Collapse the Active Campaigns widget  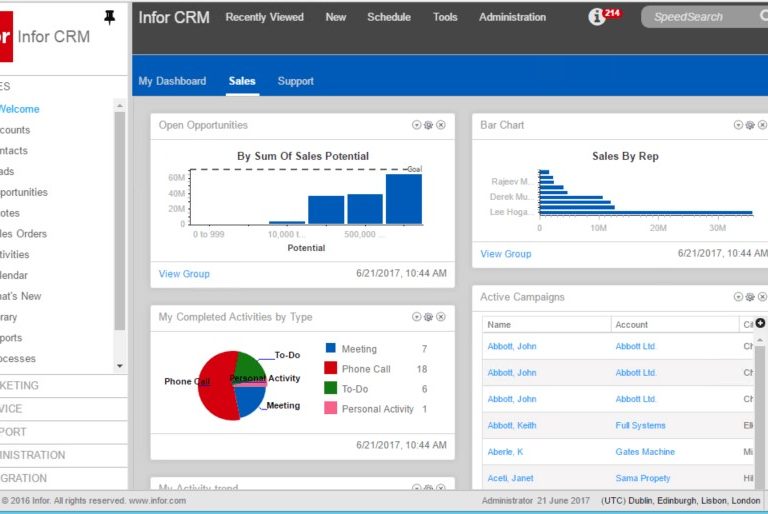tap(738, 297)
